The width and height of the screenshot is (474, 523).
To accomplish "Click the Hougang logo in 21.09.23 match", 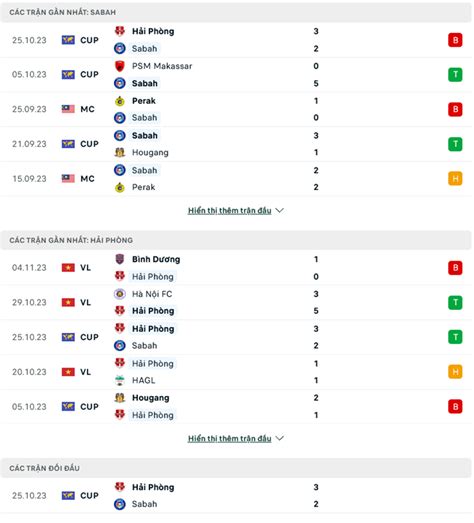I will point(120,152).
